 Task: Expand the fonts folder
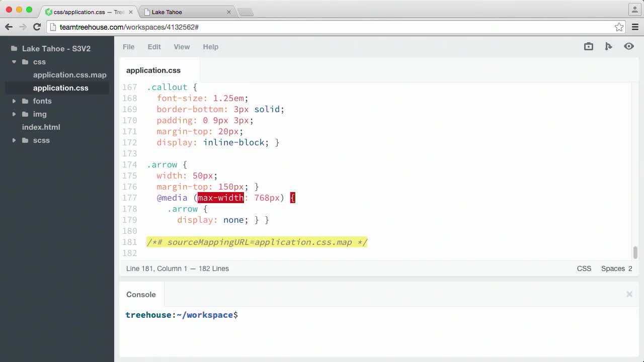14,101
